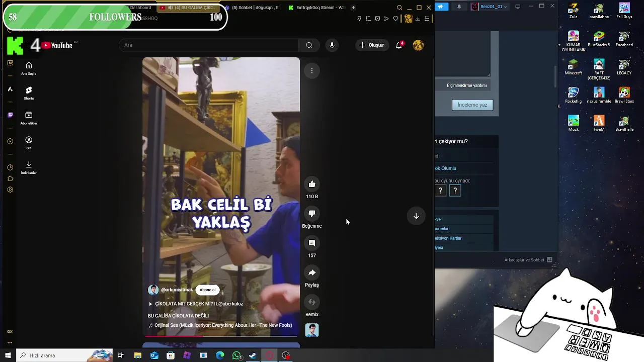Click the YouTube logo

click(57, 45)
